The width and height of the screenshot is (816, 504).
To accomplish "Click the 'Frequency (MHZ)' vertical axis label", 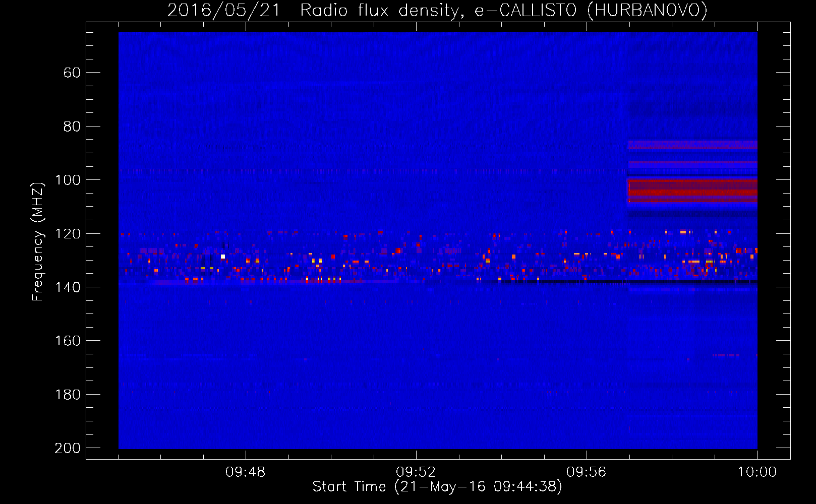I will [x=37, y=242].
